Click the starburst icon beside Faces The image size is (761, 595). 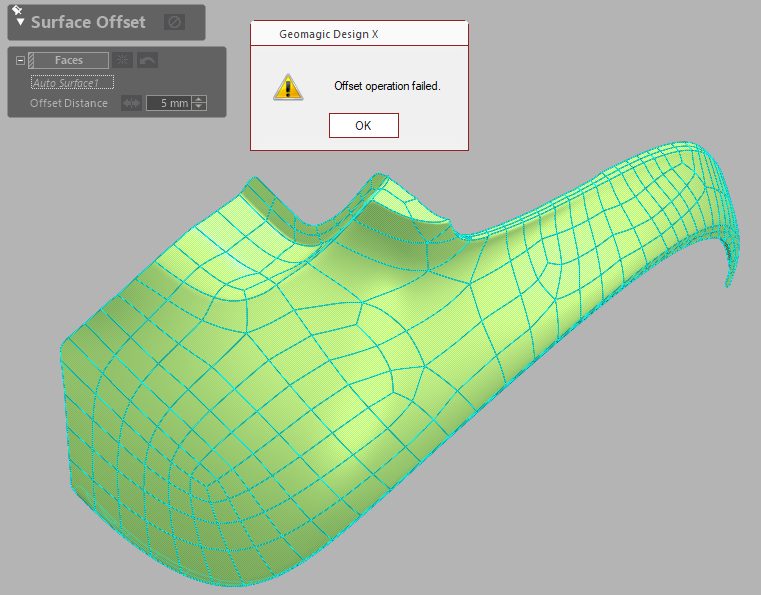tap(122, 60)
